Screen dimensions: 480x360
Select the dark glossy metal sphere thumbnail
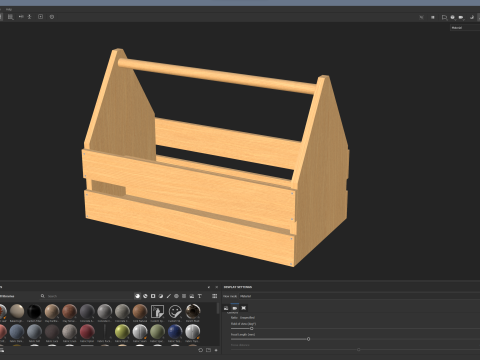[193, 311]
